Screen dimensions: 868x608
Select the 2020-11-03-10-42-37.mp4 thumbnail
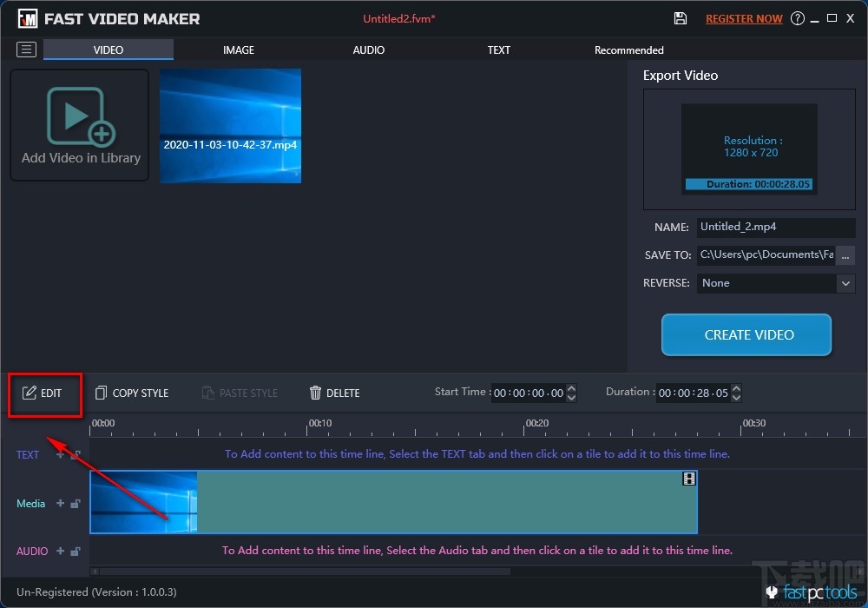click(230, 126)
